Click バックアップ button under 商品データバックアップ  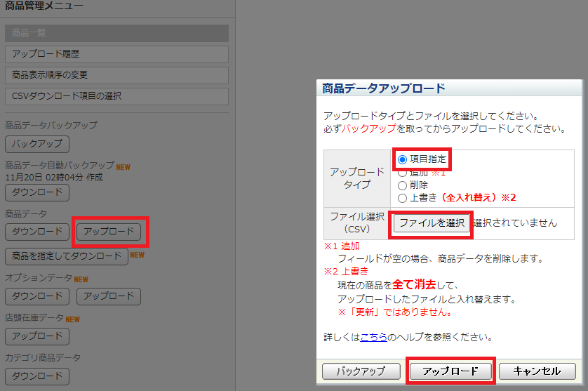(x=37, y=144)
